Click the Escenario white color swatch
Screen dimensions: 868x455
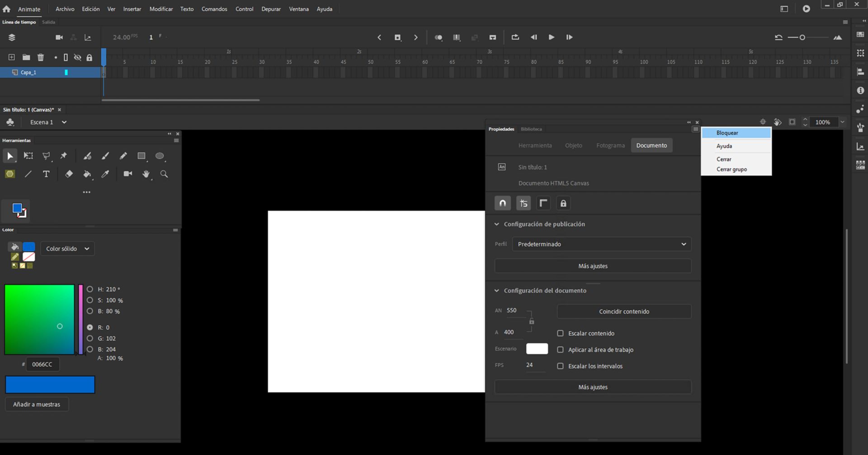click(x=537, y=349)
